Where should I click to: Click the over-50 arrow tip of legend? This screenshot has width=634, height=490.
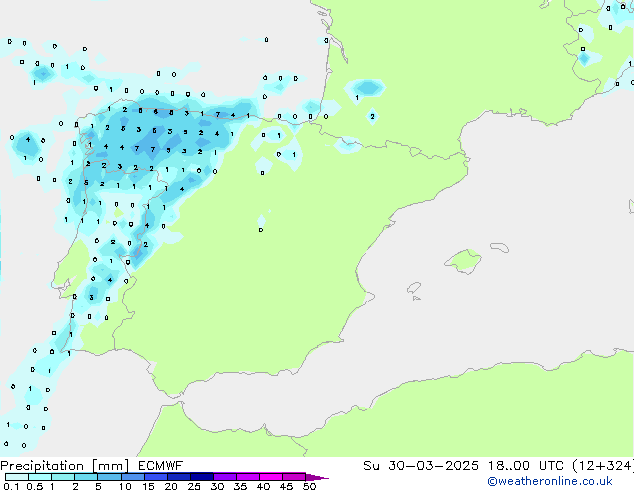[317, 477]
